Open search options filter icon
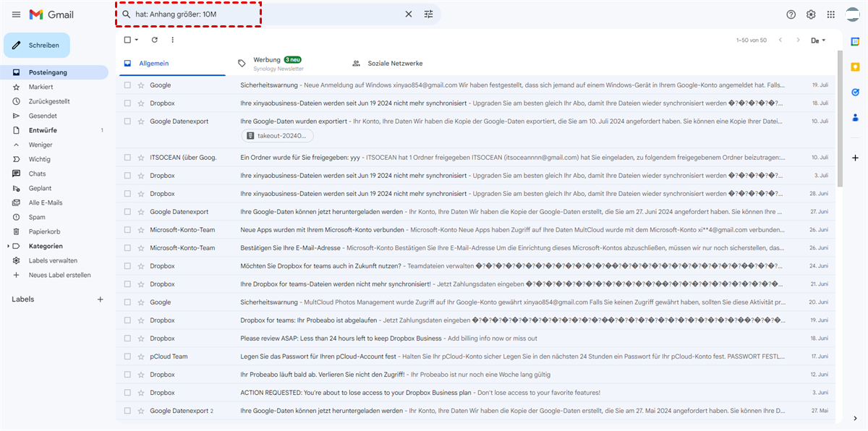 click(x=429, y=14)
